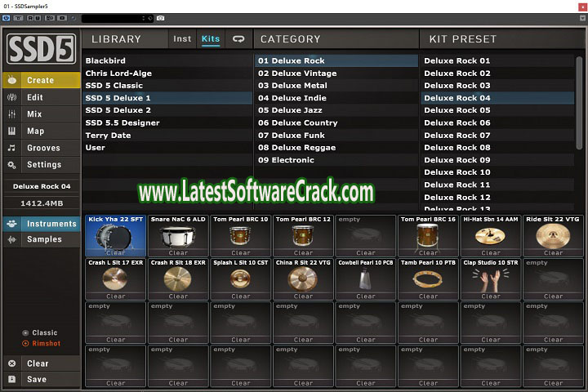Click the camera snapshot icon in top toolbar
588x392 pixels.
click(161, 17)
